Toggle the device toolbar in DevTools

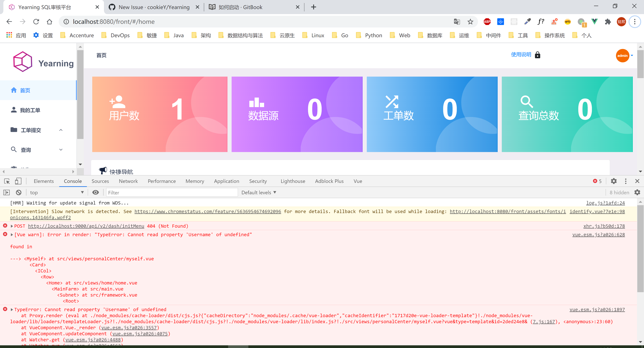(x=18, y=181)
